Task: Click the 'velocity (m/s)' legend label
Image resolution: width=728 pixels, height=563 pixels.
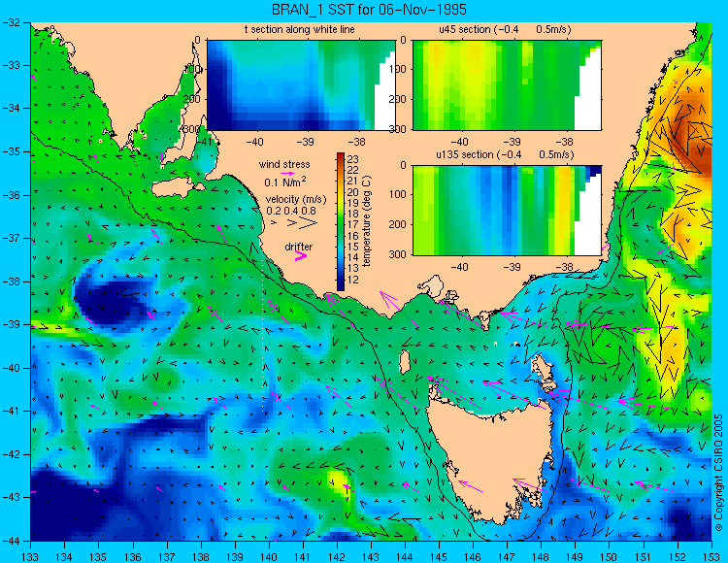Action: click(x=296, y=200)
